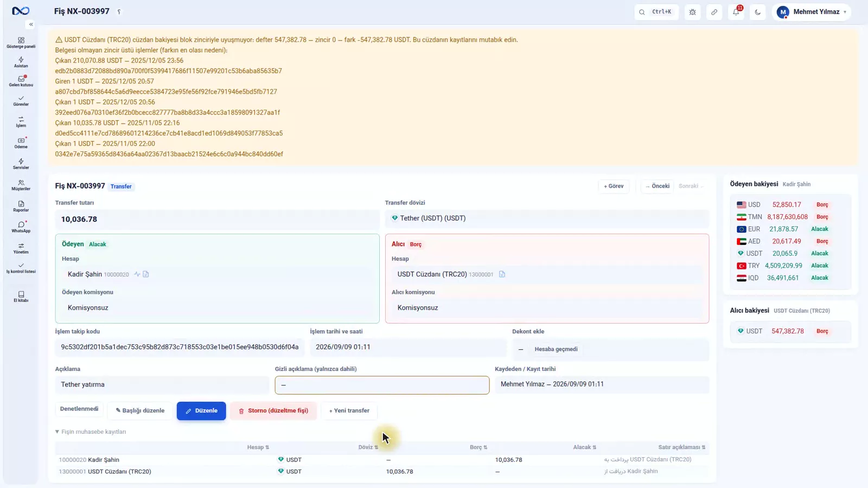
Task: Open Gösterge paneli from the sidebar
Action: point(21,43)
